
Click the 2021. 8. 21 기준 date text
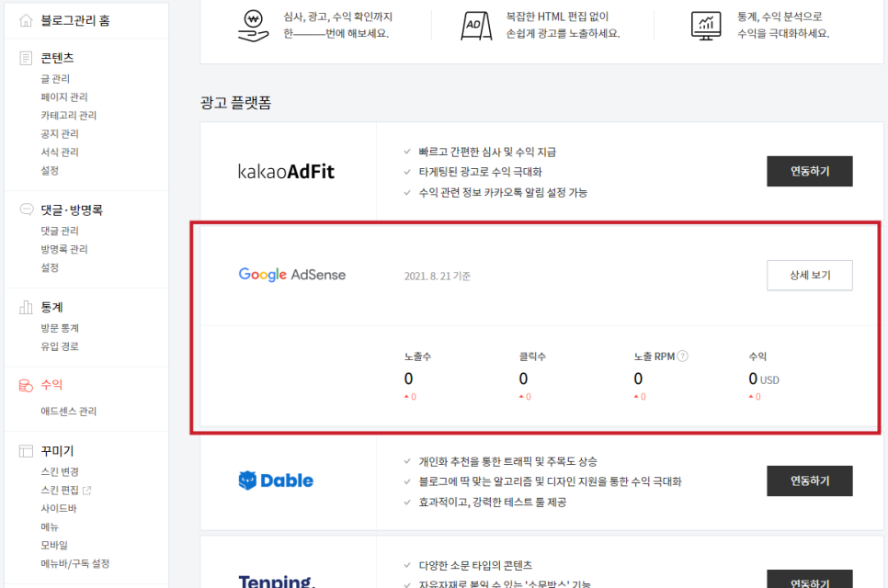tap(438, 277)
